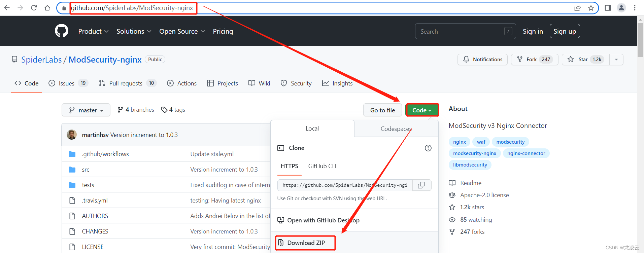Select the repository Code tab
The height and width of the screenshot is (253, 644).
pos(26,83)
